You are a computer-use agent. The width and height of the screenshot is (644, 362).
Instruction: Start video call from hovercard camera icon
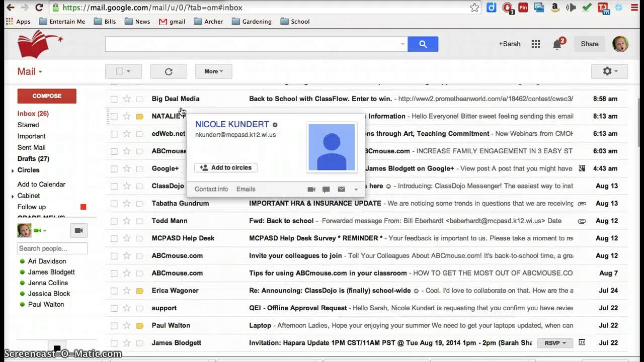click(311, 189)
